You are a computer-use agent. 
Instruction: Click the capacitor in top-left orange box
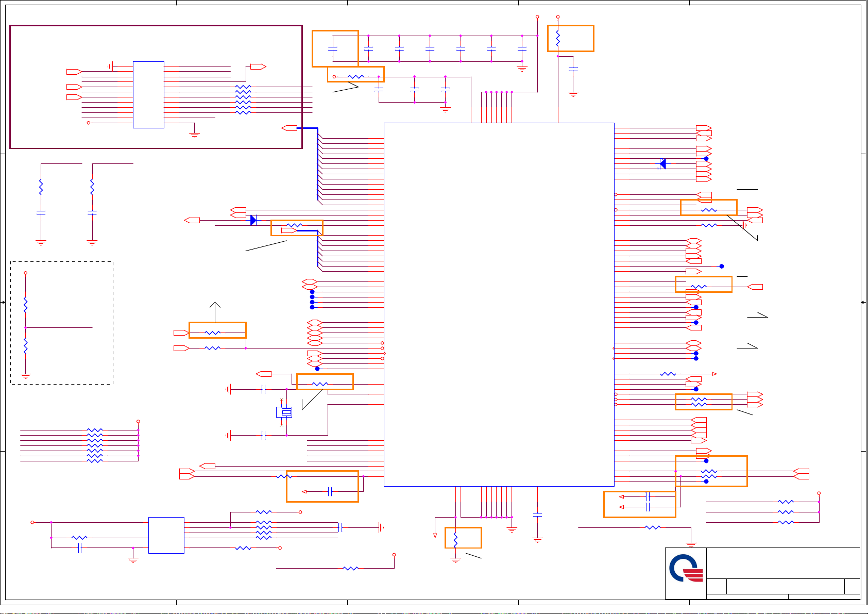(x=333, y=48)
